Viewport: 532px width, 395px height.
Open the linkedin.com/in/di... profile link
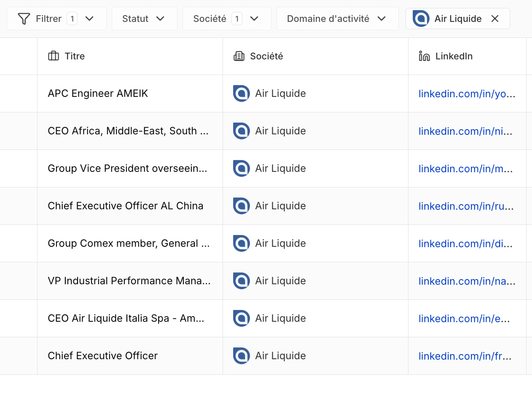(465, 243)
